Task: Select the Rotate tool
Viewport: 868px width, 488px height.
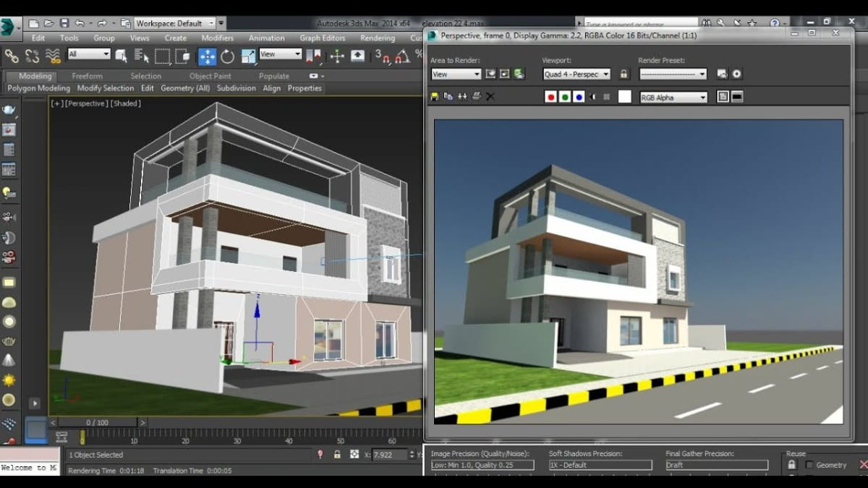Action: click(x=227, y=55)
